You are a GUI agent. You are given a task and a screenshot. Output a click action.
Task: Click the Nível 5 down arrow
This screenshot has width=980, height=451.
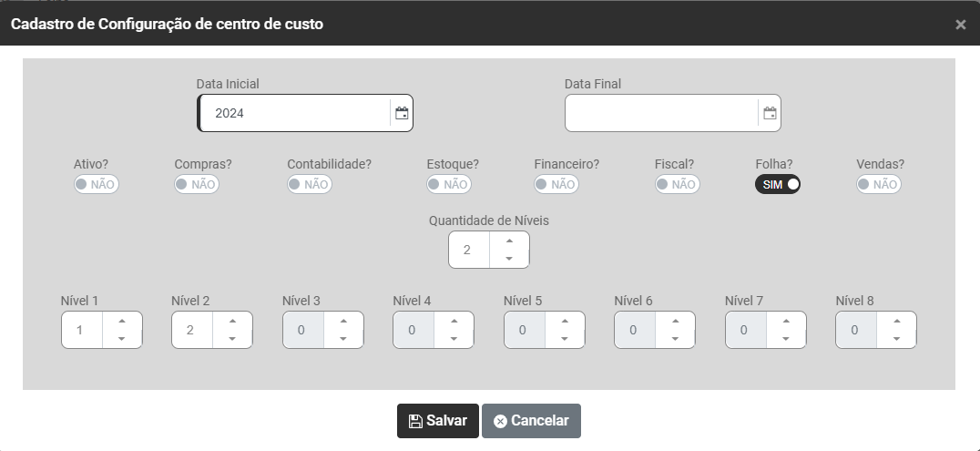(x=565, y=339)
